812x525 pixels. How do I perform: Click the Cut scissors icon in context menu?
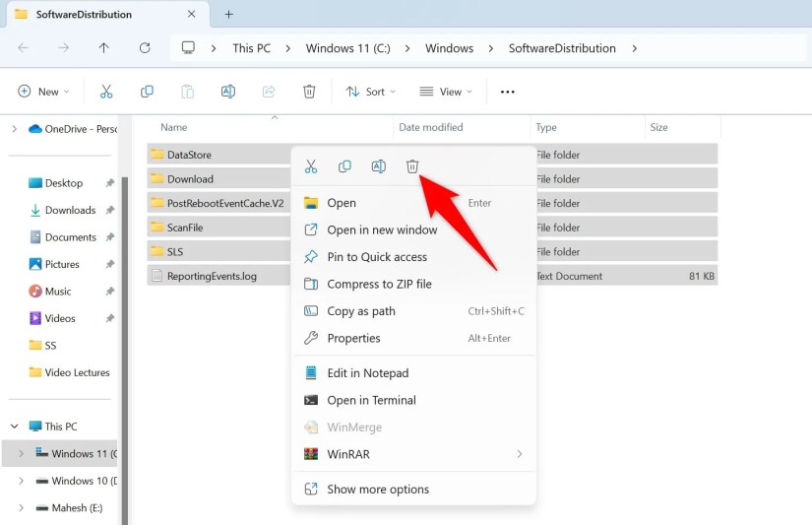coord(311,166)
